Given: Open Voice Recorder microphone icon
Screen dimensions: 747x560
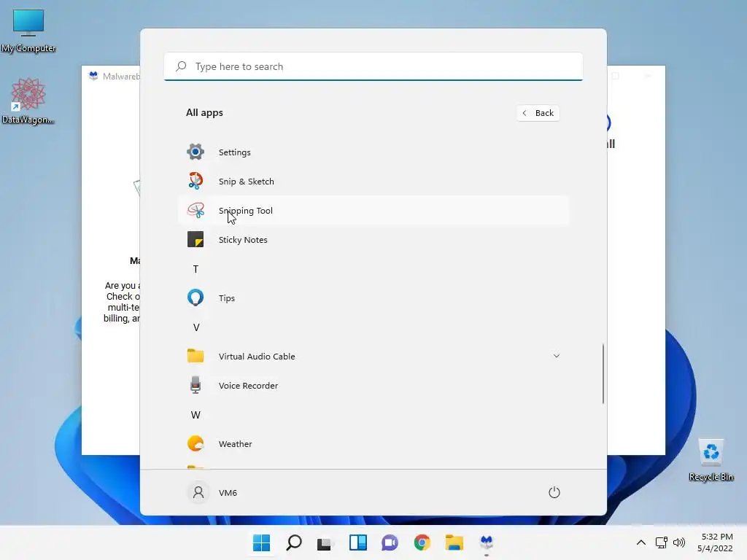Looking at the screenshot, I should coord(196,385).
